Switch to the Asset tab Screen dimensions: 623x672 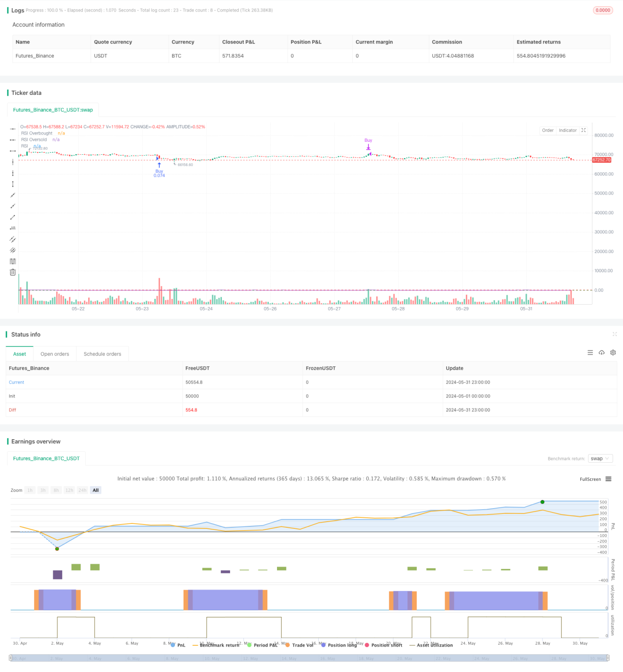20,354
